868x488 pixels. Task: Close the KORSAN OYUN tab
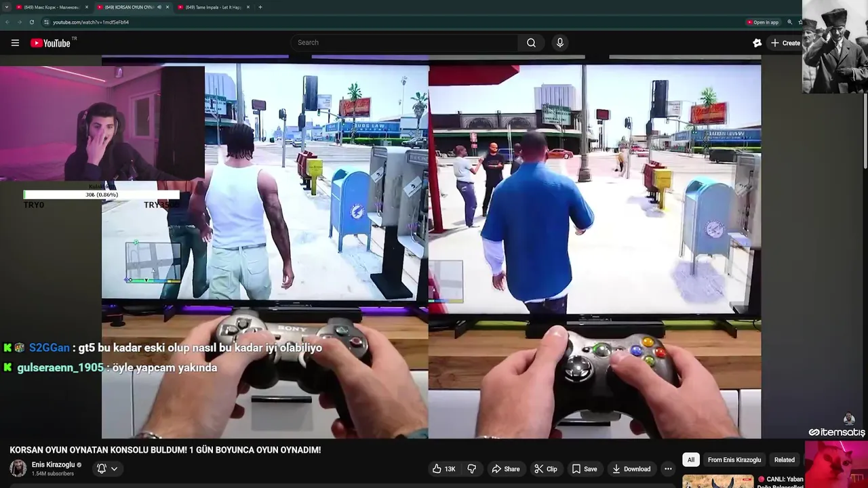tap(167, 7)
